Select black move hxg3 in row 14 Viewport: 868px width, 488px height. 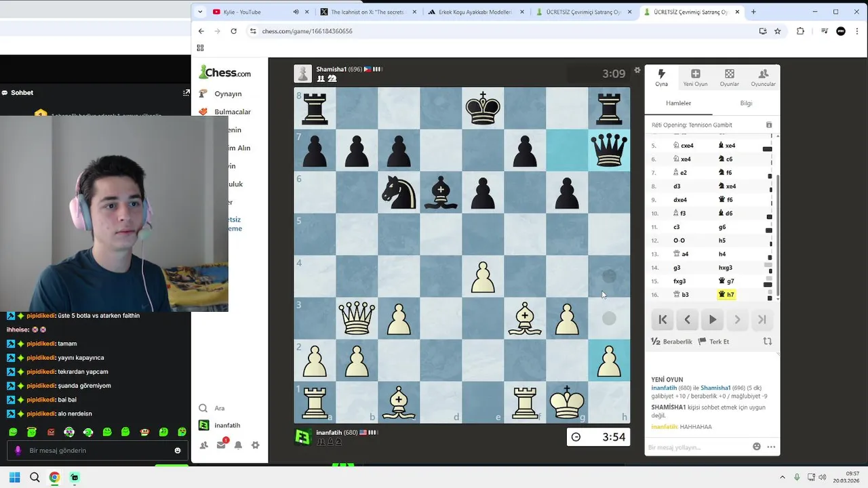point(726,268)
